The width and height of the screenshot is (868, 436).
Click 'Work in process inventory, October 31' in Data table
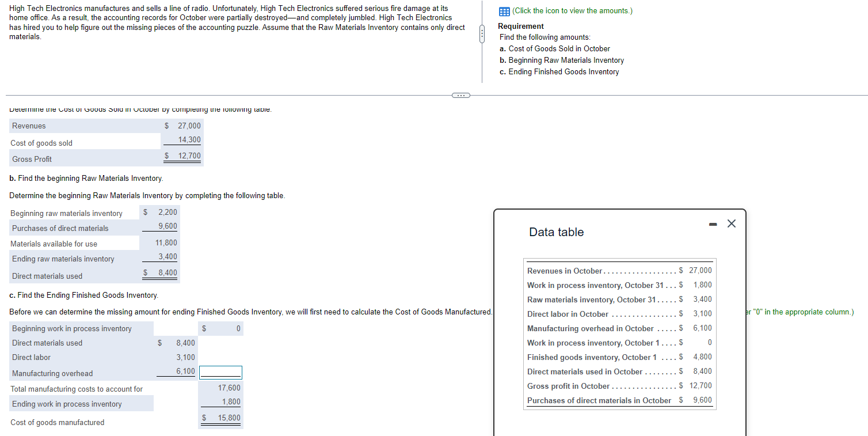tap(596, 285)
